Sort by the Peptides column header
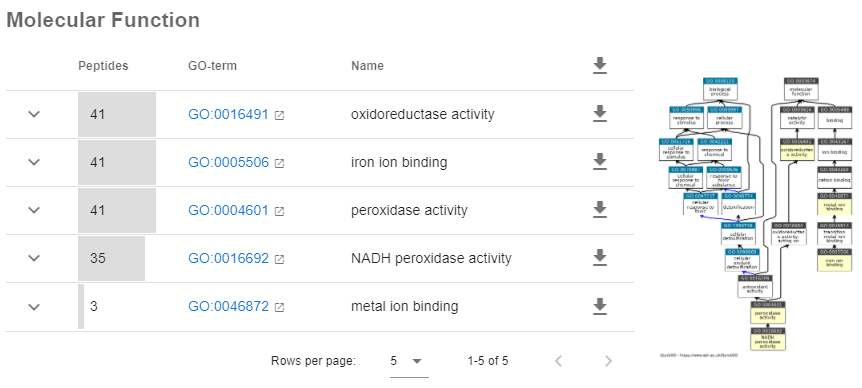 (x=103, y=66)
